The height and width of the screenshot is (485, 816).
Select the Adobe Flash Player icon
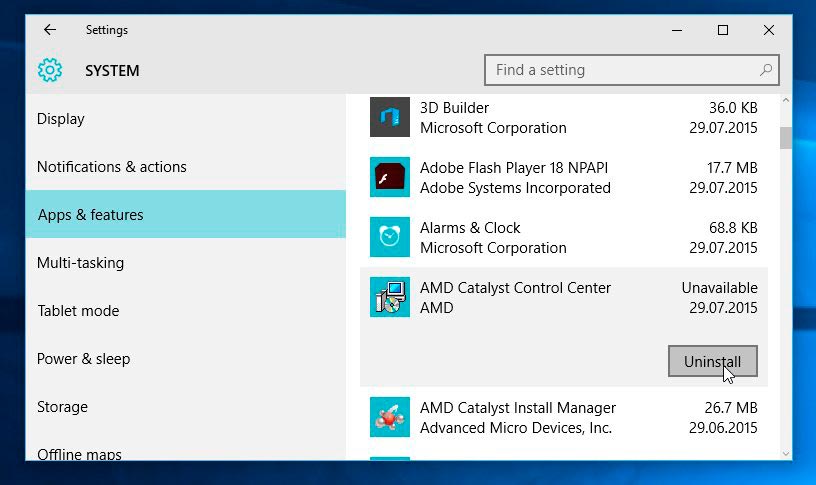pyautogui.click(x=390, y=177)
